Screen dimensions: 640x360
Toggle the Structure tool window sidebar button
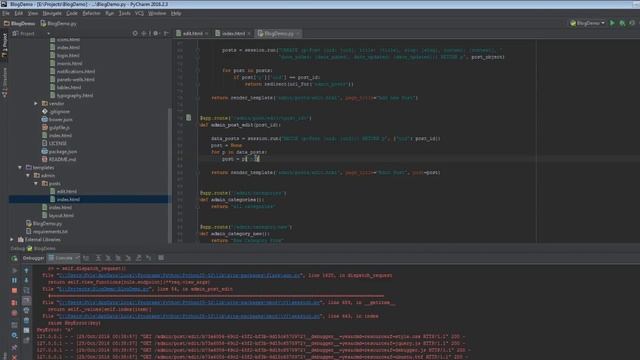point(4,82)
